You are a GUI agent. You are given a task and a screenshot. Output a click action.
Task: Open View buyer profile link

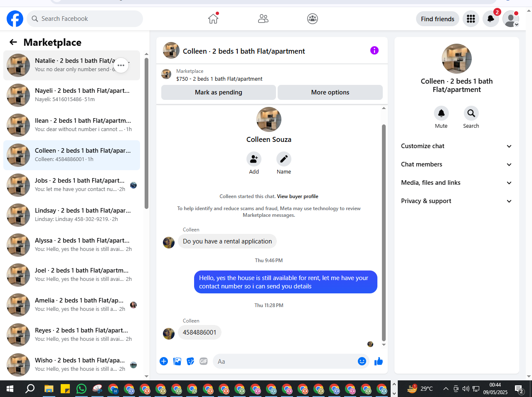(298, 196)
